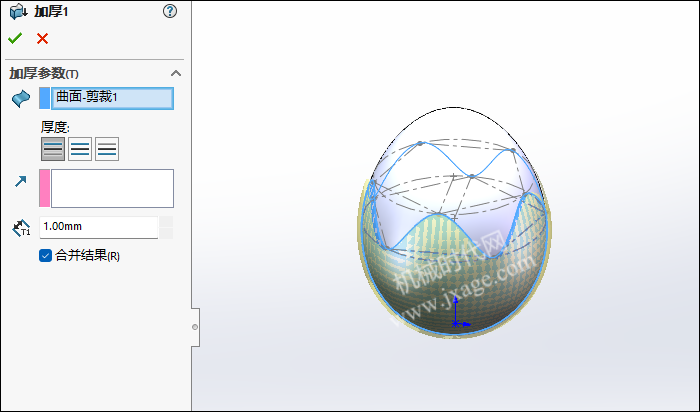The image size is (700, 412).
Task: Increase the thickness value with the spinner
Action: 166,222
